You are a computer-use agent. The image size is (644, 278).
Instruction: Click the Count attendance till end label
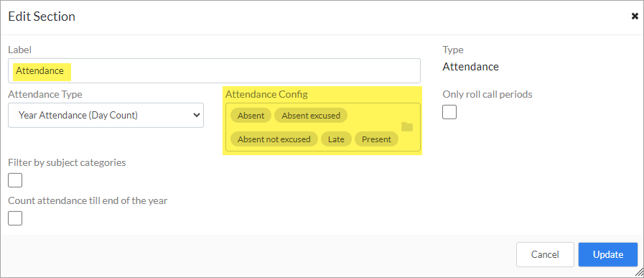pos(88,200)
